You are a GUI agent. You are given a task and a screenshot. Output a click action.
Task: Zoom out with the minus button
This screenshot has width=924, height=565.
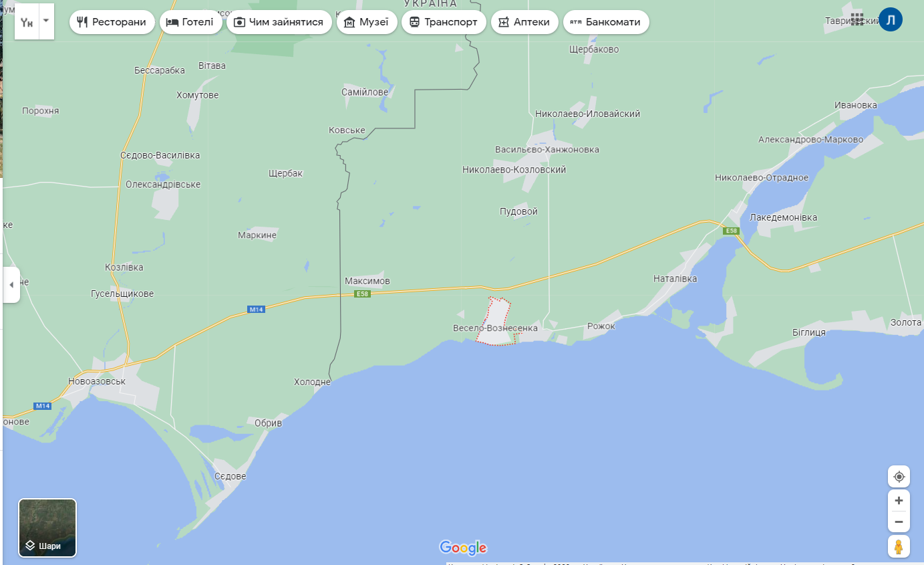point(899,522)
